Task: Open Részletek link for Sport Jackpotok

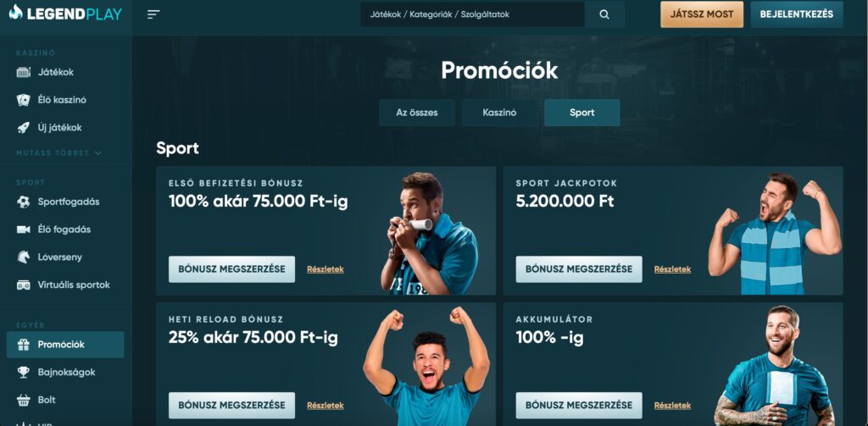Action: (672, 269)
